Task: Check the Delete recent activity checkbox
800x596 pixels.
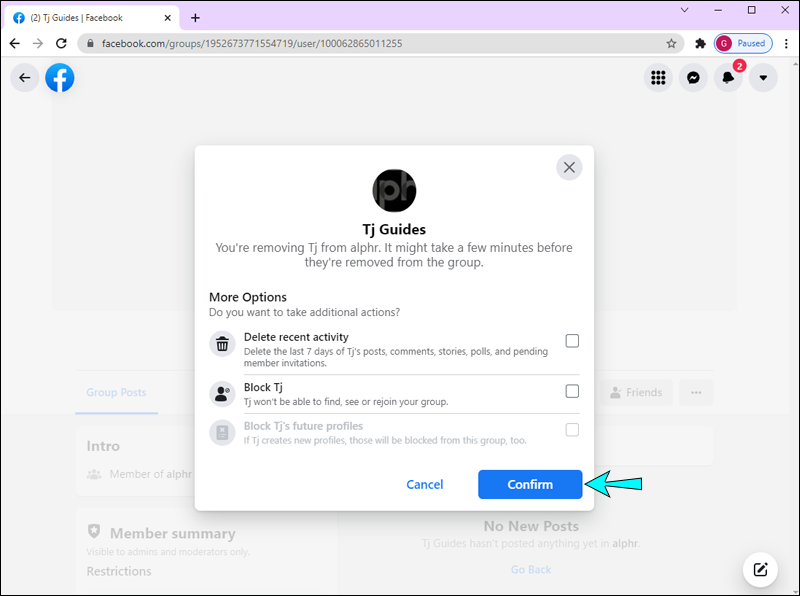Action: point(572,341)
